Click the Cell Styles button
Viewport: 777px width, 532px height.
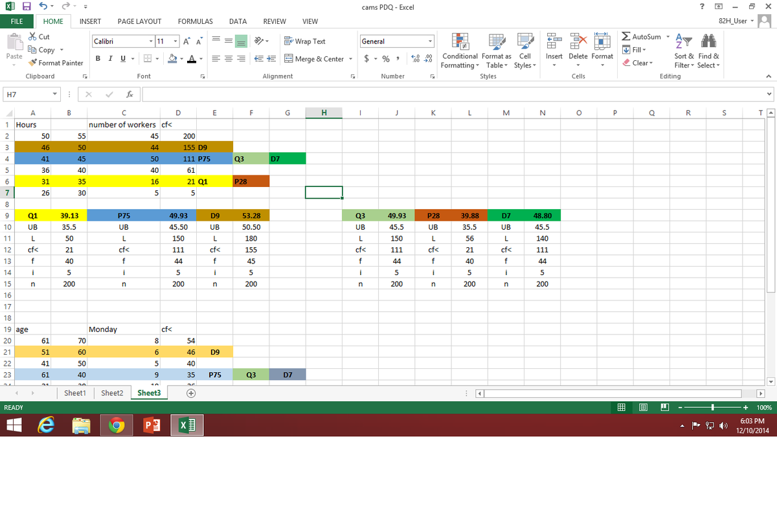pos(524,50)
